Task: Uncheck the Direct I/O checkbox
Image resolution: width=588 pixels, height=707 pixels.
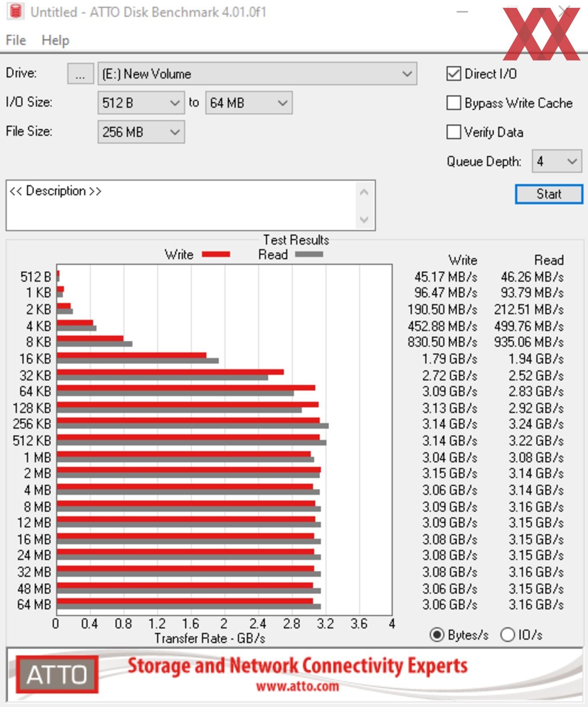Action: click(x=454, y=74)
